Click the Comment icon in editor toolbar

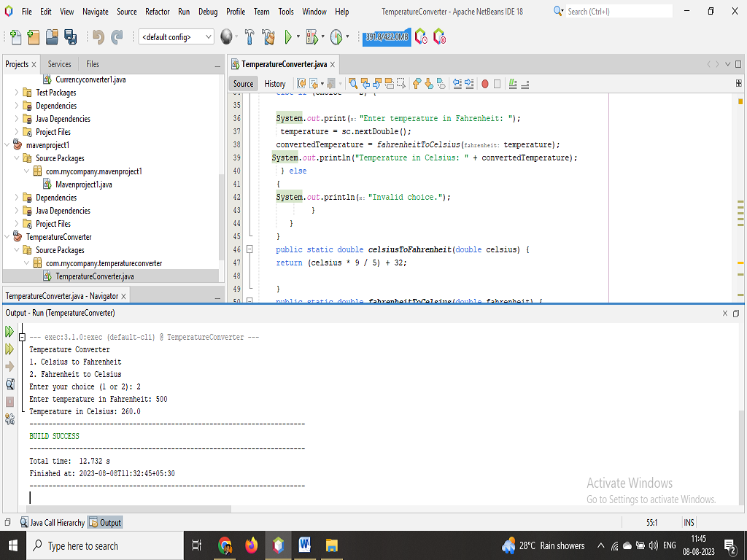click(513, 84)
